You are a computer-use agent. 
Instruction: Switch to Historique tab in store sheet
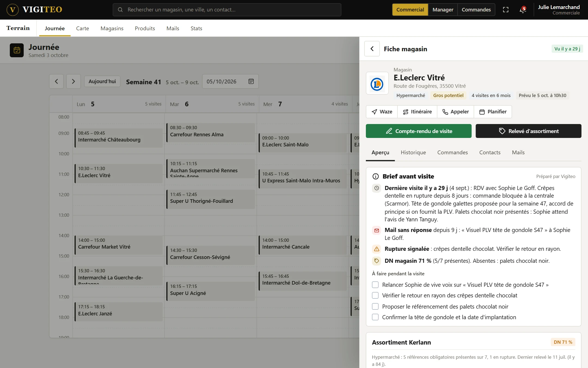[x=413, y=153]
